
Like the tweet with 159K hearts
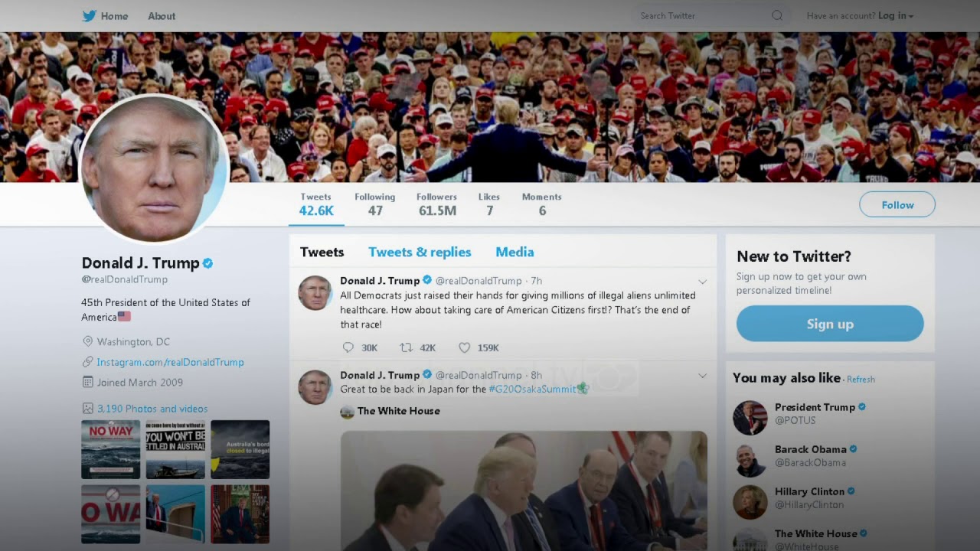coord(464,347)
